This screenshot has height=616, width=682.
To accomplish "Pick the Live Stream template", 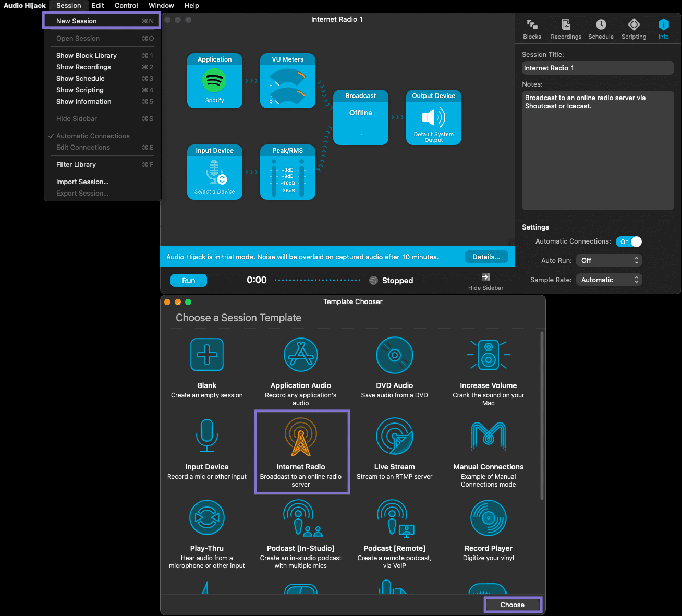I will click(395, 449).
